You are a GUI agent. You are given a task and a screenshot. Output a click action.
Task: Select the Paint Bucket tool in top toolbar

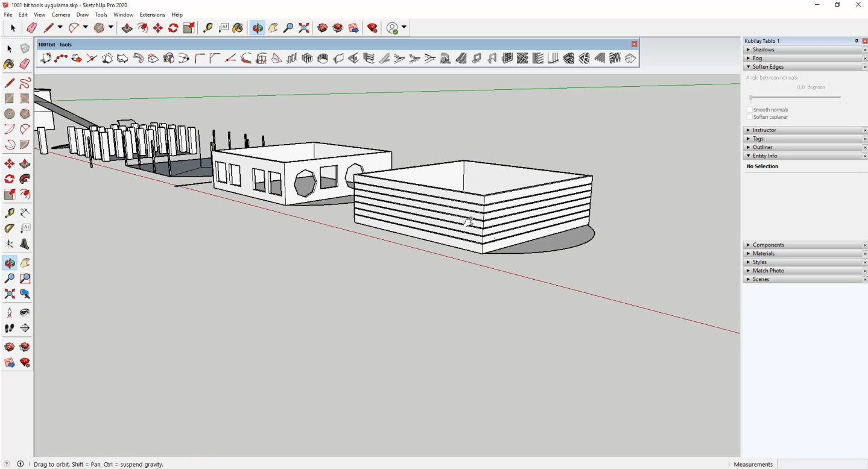238,28
